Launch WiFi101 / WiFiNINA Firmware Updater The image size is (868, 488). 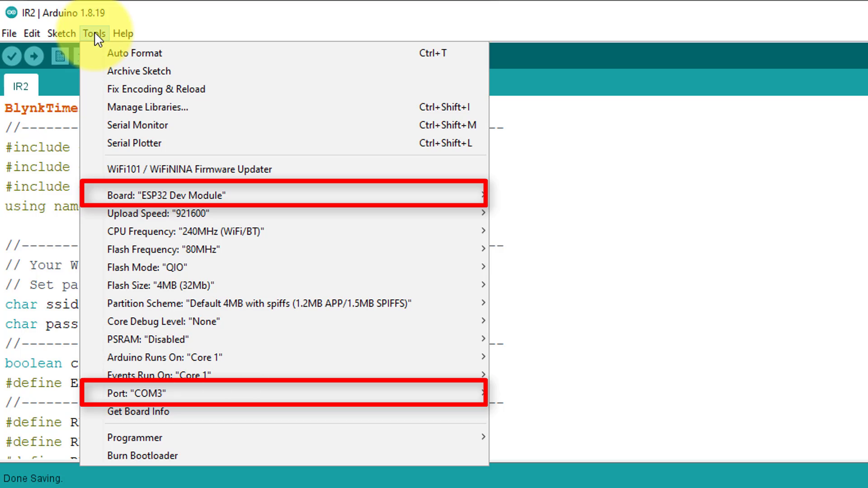[x=284, y=169]
